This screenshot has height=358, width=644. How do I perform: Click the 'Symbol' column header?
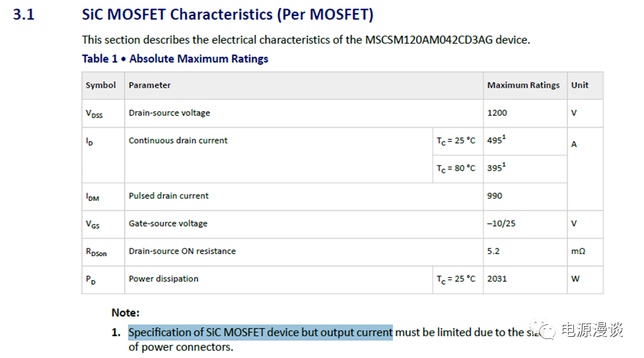pyautogui.click(x=100, y=85)
